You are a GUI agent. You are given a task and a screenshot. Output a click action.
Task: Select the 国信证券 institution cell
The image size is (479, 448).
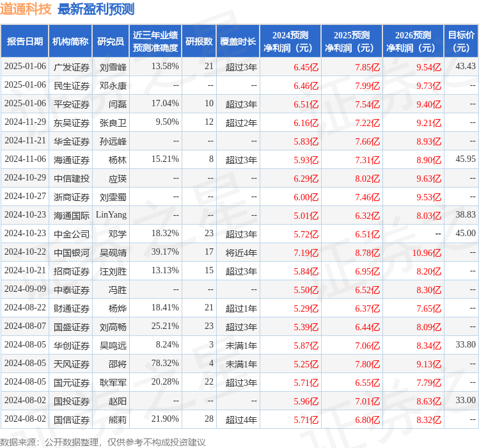(72, 420)
